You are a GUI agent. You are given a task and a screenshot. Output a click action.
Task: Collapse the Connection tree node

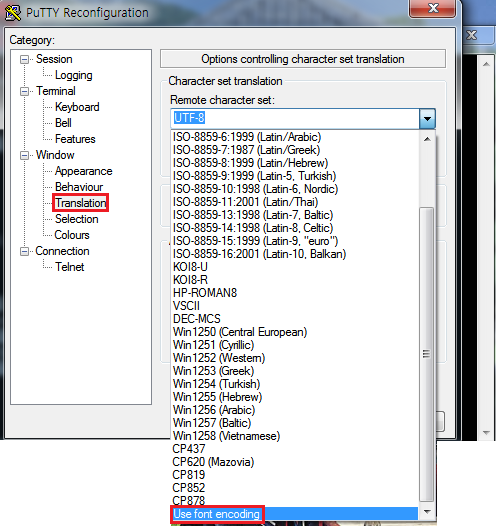pyautogui.click(x=24, y=252)
